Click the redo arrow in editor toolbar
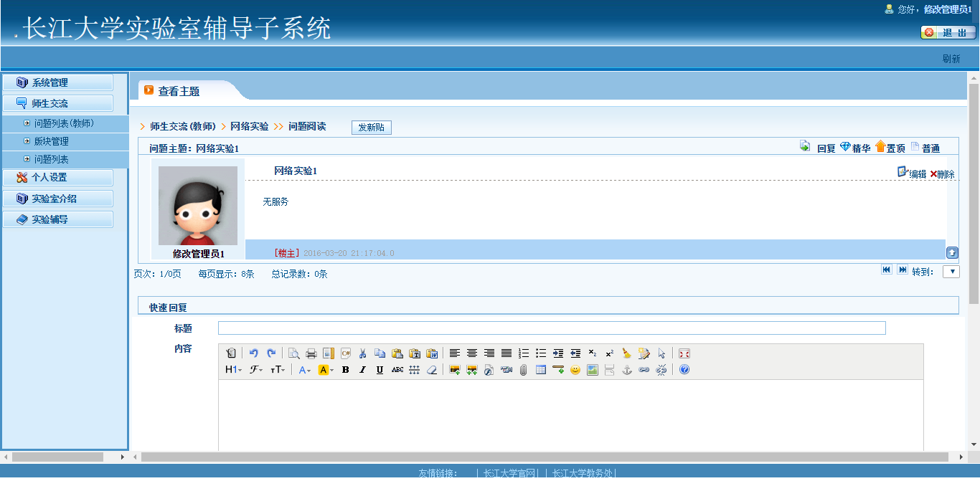Viewport: 980px width, 481px height. (271, 353)
